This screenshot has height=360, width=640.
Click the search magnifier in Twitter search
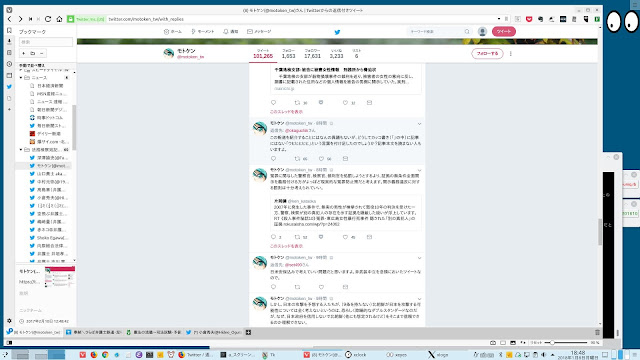pyautogui.click(x=467, y=31)
